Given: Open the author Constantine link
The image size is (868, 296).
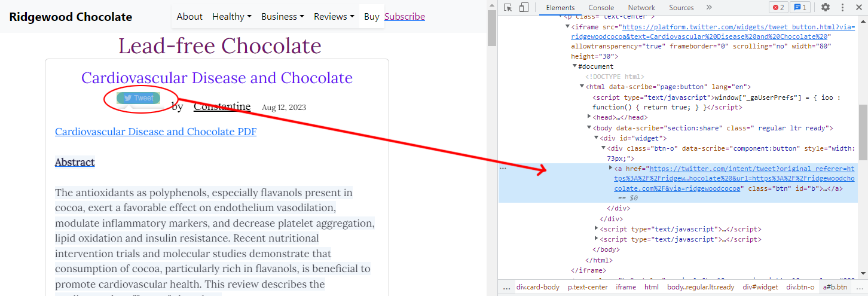Looking at the screenshot, I should [x=222, y=106].
